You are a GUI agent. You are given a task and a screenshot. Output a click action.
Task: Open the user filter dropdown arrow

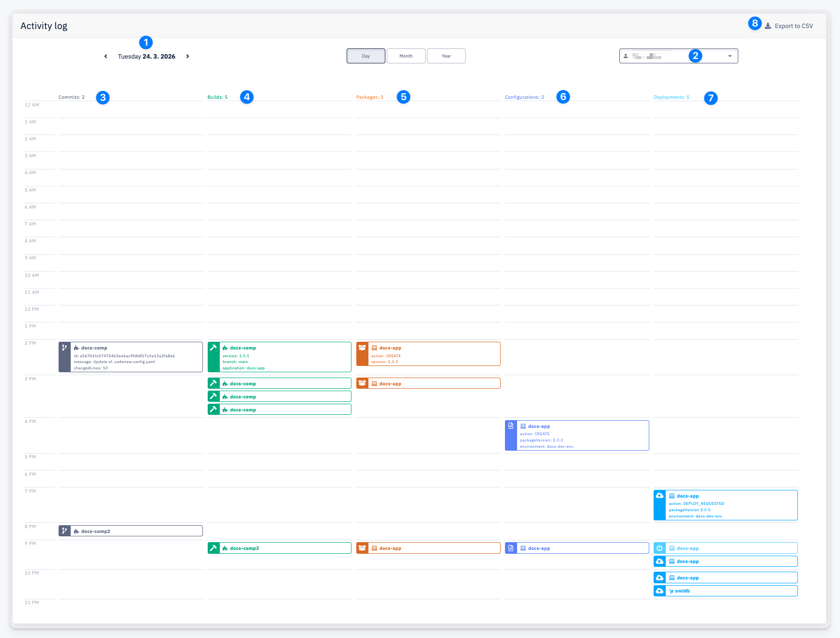730,56
